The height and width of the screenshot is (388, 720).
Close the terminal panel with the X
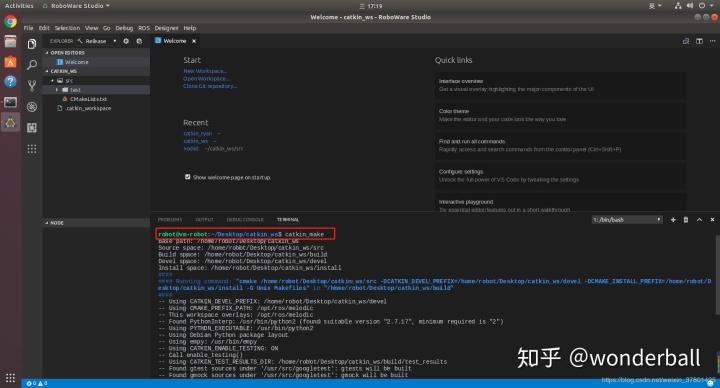click(x=712, y=219)
